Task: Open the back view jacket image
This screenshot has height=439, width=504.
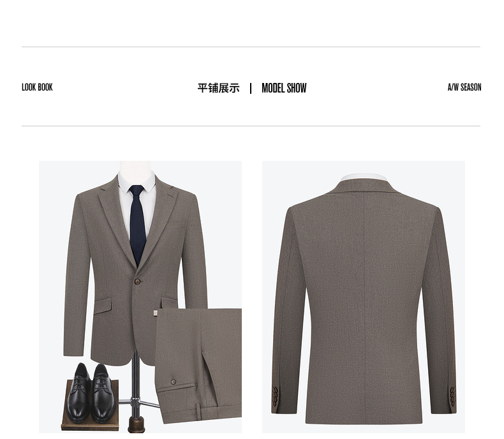Action: pyautogui.click(x=364, y=297)
